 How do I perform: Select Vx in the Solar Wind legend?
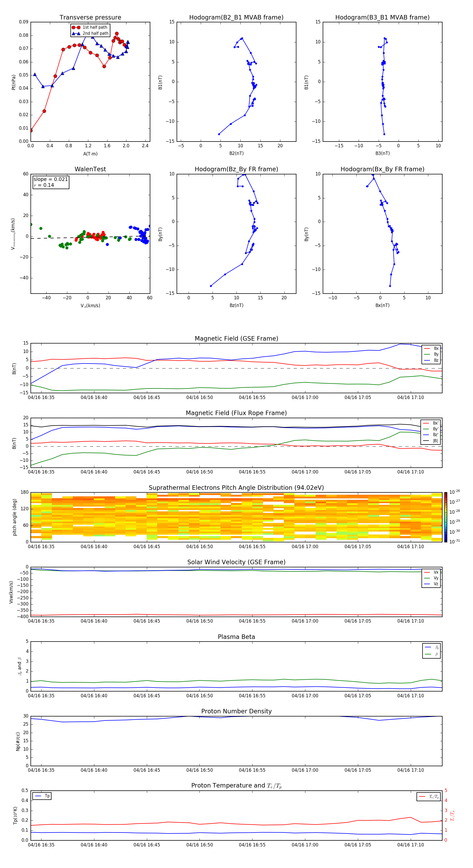431,572
